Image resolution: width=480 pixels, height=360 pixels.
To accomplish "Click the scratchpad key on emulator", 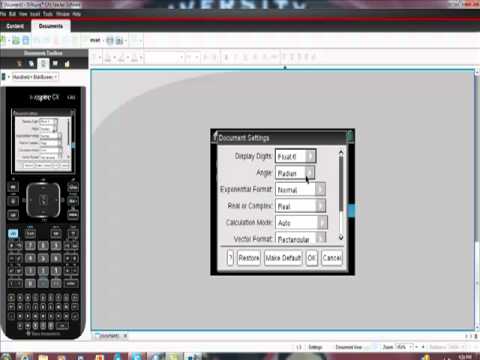I will (13, 201).
